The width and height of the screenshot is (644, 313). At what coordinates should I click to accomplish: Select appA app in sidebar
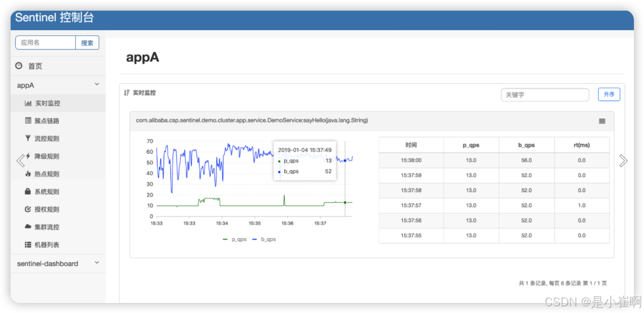pos(26,86)
